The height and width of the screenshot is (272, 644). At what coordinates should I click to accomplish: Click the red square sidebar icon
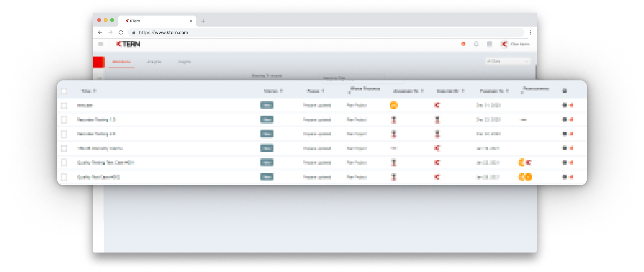pos(99,62)
